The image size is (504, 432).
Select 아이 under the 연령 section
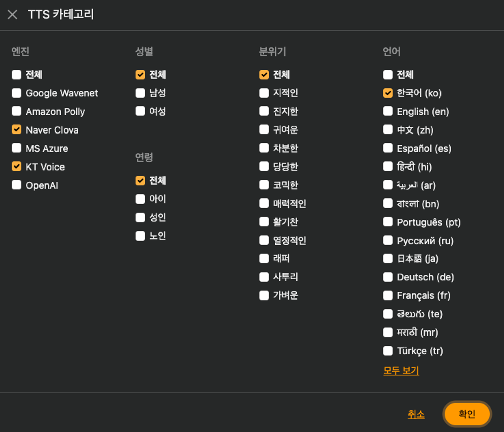pos(140,199)
